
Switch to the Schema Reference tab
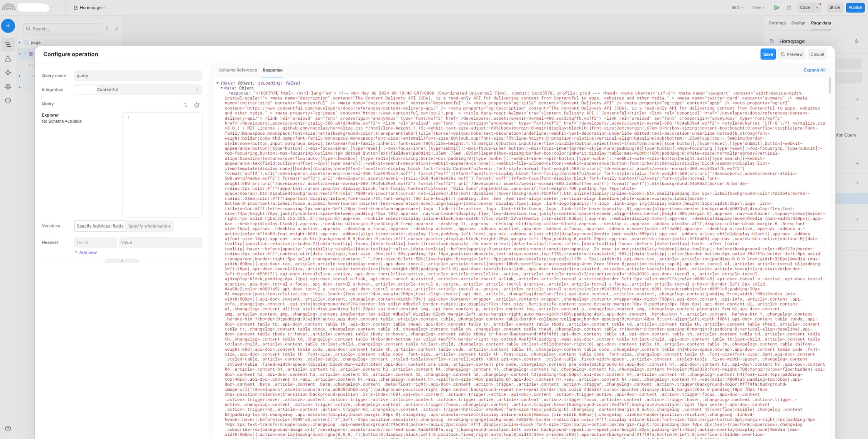click(238, 70)
